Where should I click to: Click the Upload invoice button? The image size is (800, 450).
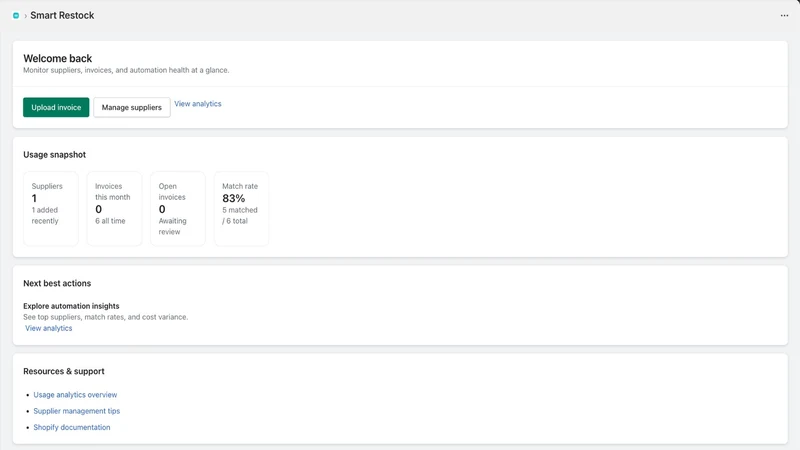[56, 107]
